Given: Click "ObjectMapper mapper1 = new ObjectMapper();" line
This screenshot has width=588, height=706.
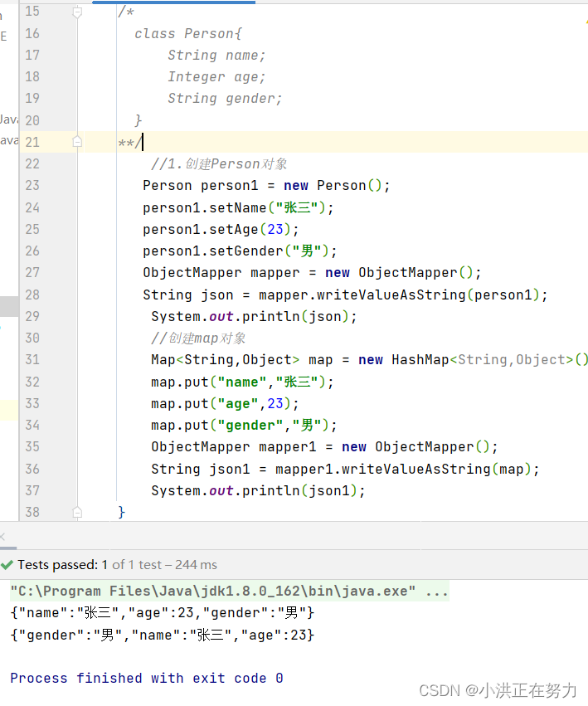Looking at the screenshot, I should point(324,446).
